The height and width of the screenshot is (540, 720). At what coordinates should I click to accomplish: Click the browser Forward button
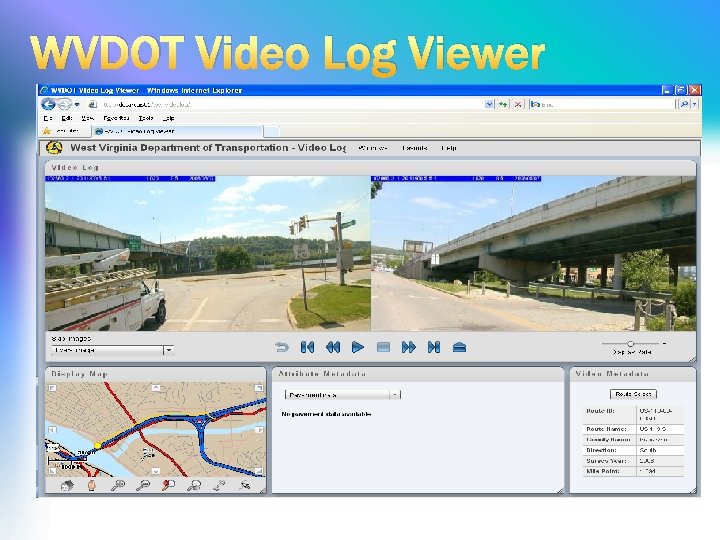click(64, 104)
